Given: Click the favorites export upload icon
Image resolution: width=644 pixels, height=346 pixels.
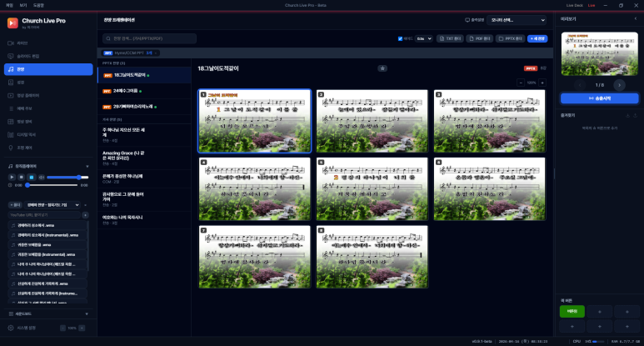Looking at the screenshot, I should click(635, 115).
